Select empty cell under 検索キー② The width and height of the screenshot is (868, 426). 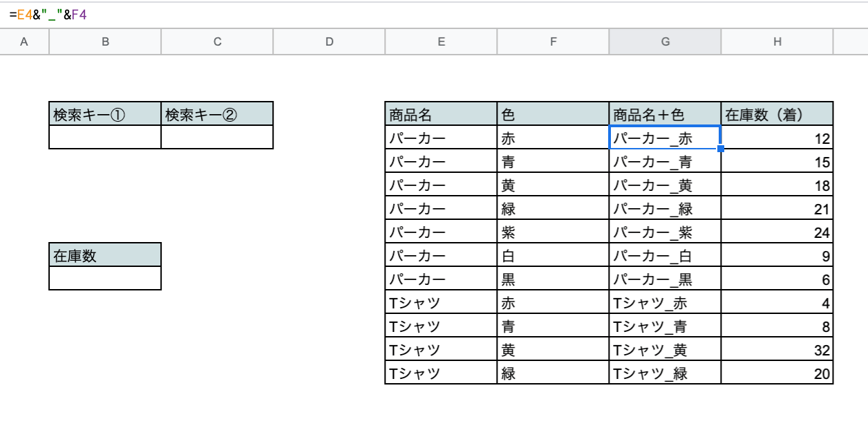tap(217, 137)
